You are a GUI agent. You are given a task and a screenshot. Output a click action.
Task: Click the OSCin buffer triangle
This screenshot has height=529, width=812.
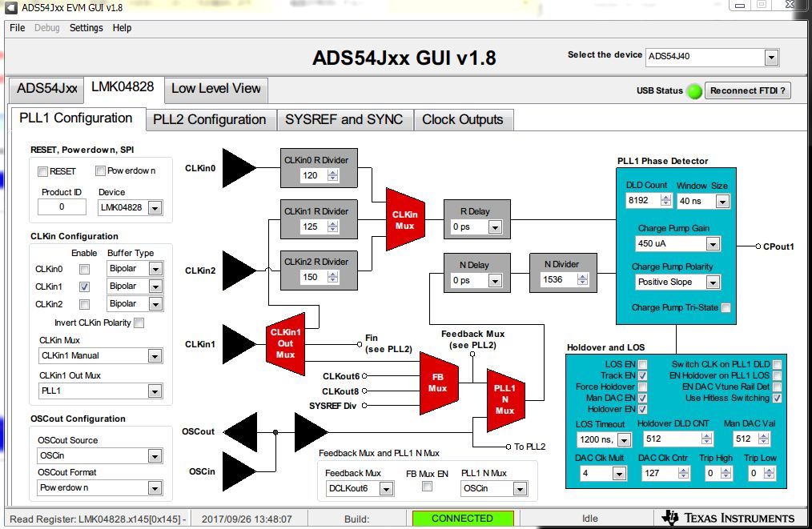click(x=239, y=471)
